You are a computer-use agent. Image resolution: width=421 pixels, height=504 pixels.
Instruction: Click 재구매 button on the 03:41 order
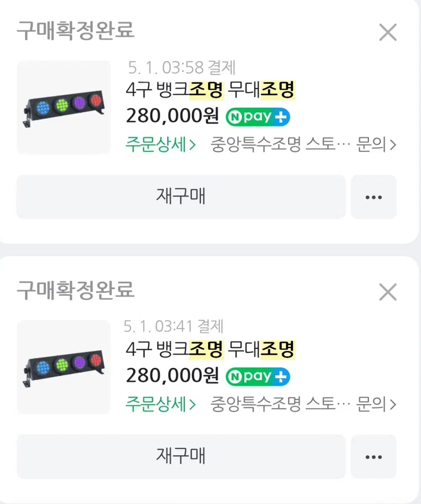click(181, 457)
